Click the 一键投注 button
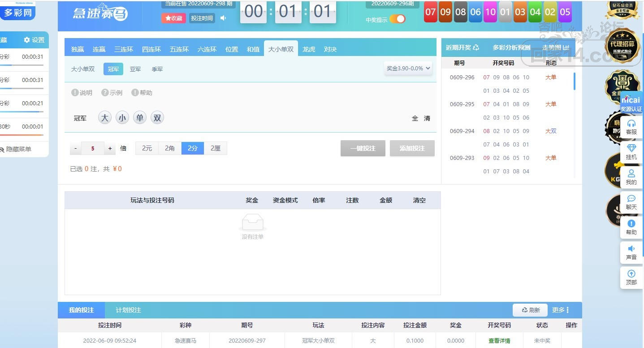This screenshot has height=348, width=644. (363, 148)
